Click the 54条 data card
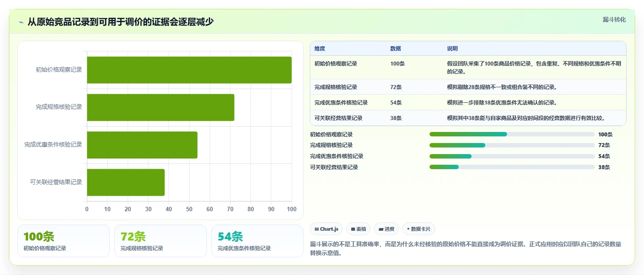The width and height of the screenshot is (644, 275). coord(258,241)
